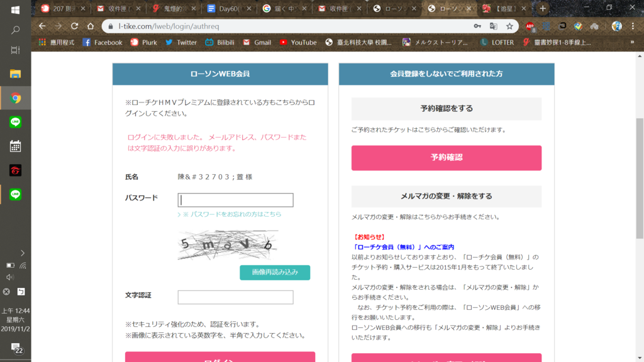Open the forgot password link
The width and height of the screenshot is (644, 362).
[230, 214]
